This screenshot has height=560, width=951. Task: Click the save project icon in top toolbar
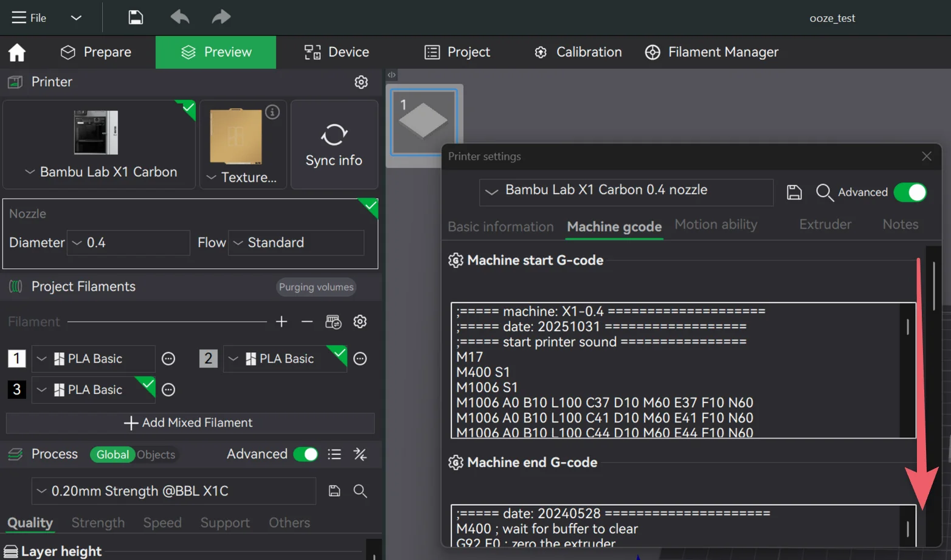pos(136,17)
